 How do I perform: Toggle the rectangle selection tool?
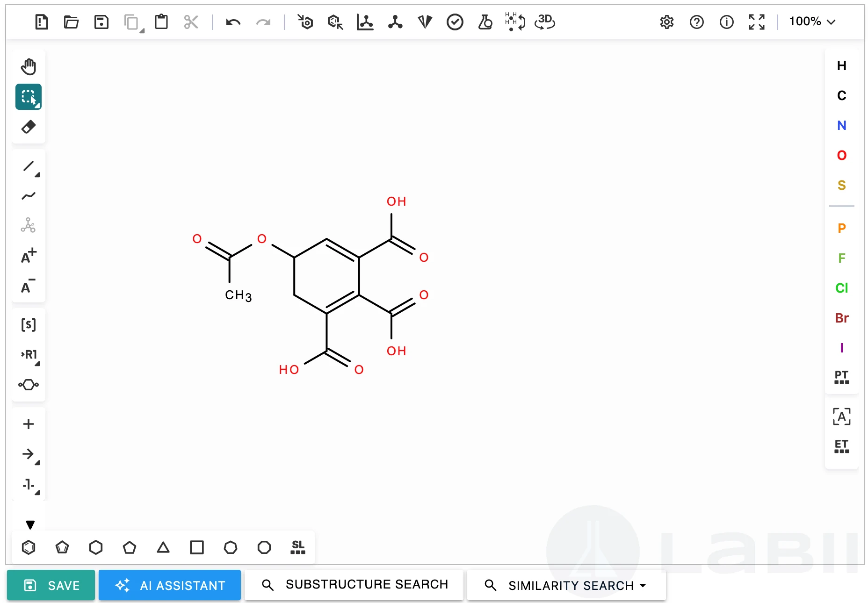click(x=29, y=97)
